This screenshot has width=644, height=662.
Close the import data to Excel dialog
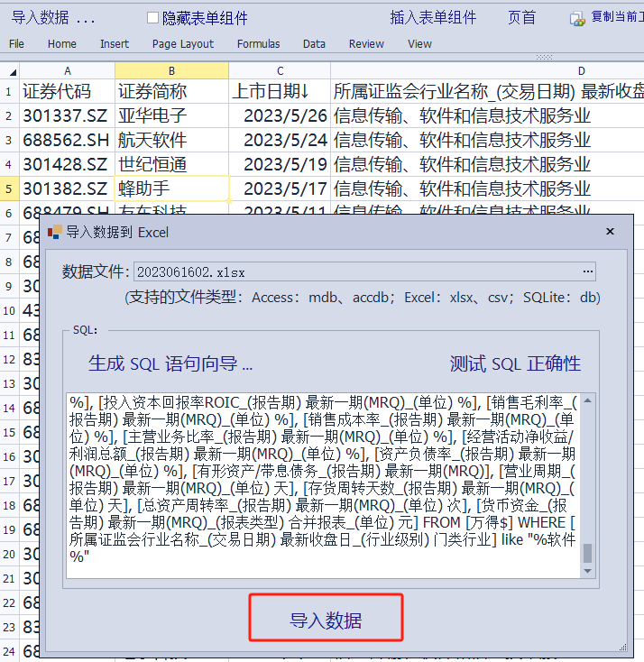(610, 232)
